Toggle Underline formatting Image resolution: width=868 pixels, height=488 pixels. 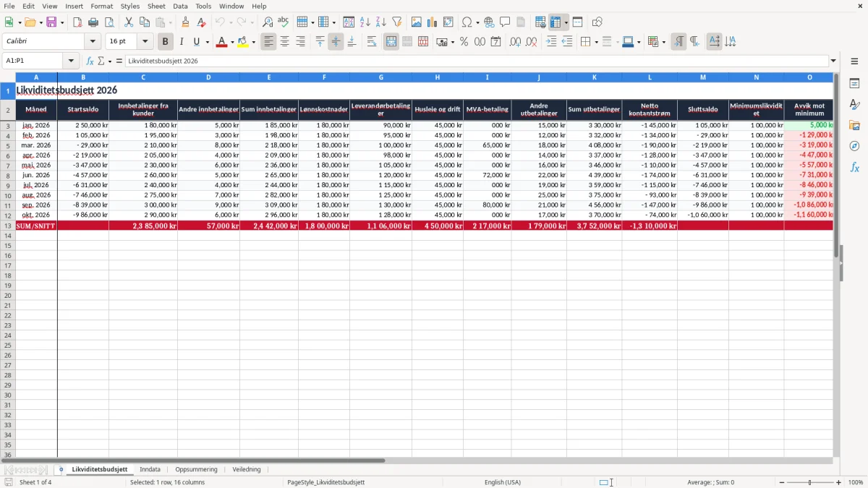tap(196, 42)
